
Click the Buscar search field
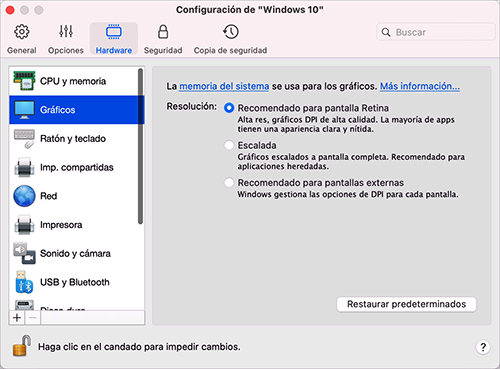[x=436, y=32]
